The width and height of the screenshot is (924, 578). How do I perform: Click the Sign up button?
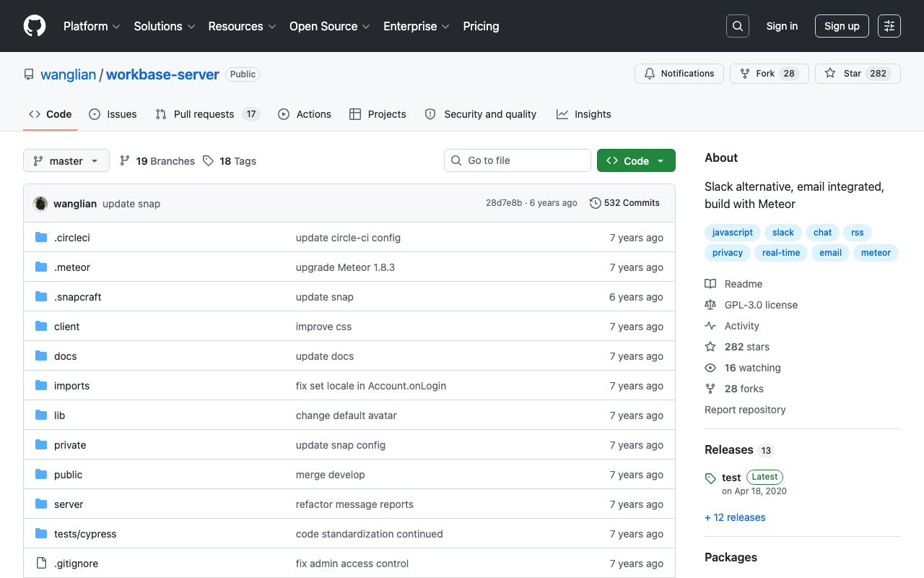coord(842,26)
